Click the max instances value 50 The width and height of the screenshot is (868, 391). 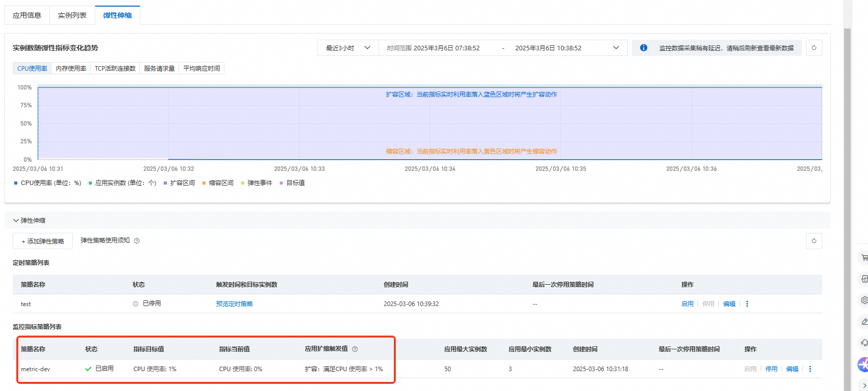tap(448, 369)
